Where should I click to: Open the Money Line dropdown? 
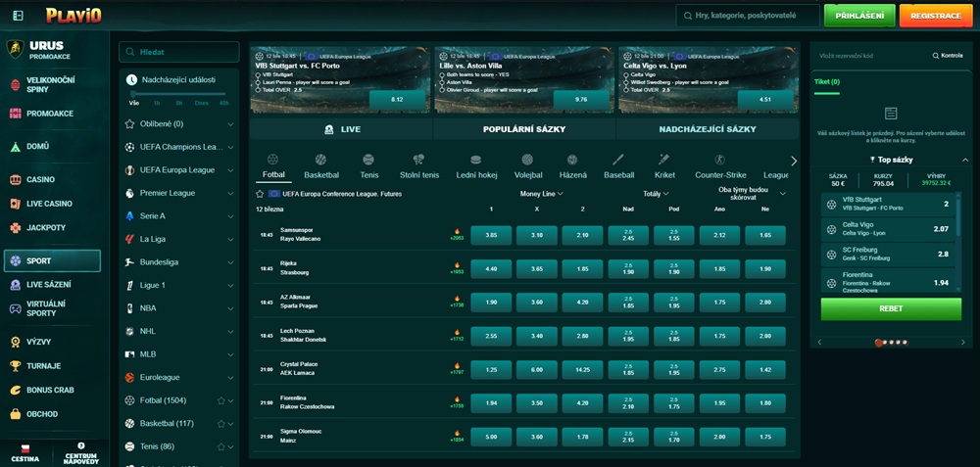pyautogui.click(x=541, y=194)
